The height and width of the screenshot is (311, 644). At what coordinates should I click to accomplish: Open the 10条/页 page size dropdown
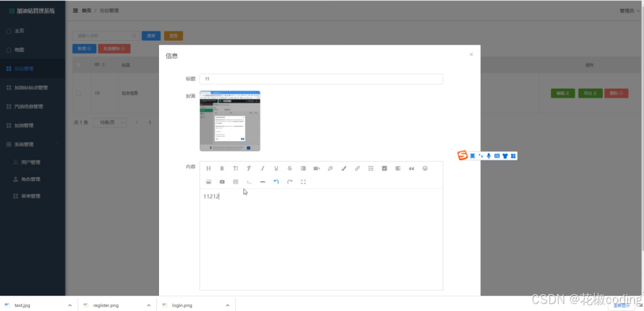tap(109, 122)
